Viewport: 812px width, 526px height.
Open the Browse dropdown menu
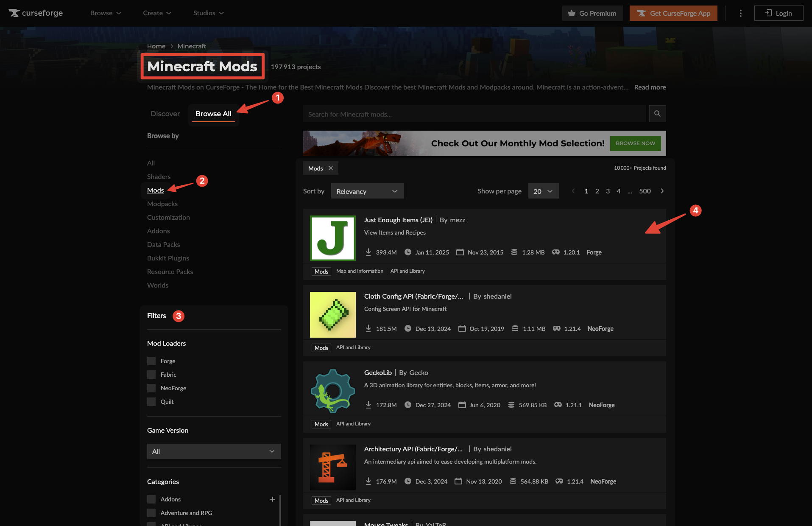click(x=106, y=13)
